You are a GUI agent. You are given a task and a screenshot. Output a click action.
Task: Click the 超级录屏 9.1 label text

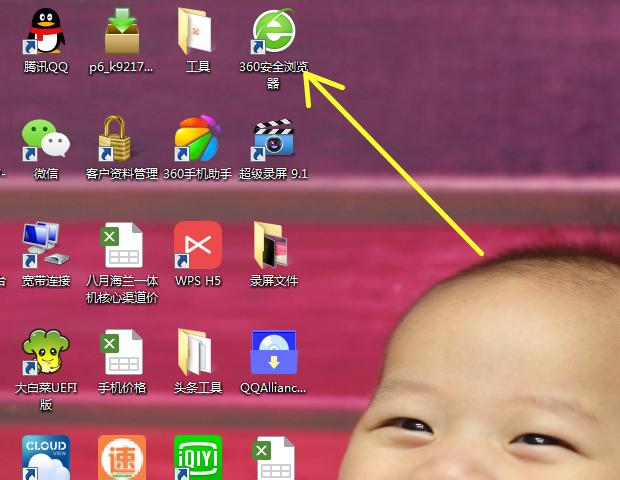(274, 174)
